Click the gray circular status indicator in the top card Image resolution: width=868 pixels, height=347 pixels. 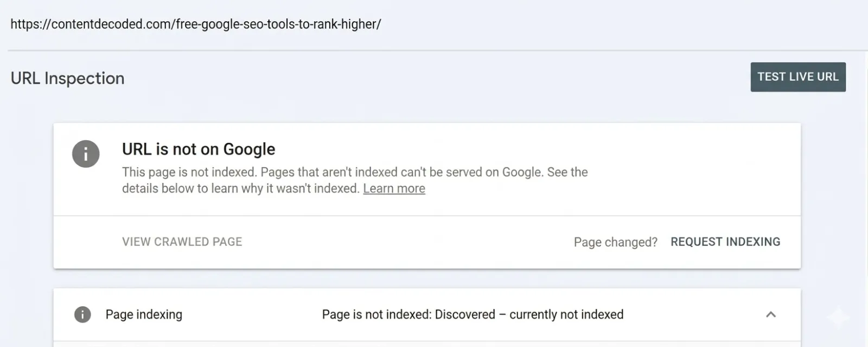point(86,154)
